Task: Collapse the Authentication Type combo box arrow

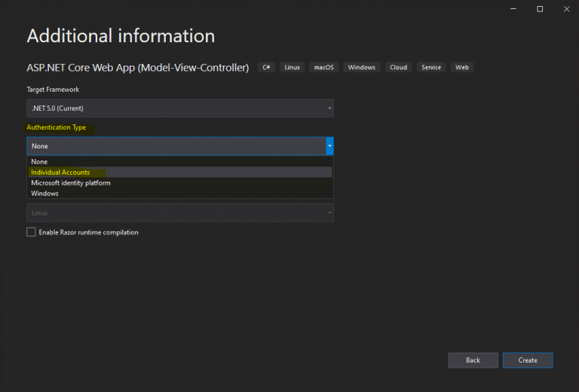Action: [329, 146]
